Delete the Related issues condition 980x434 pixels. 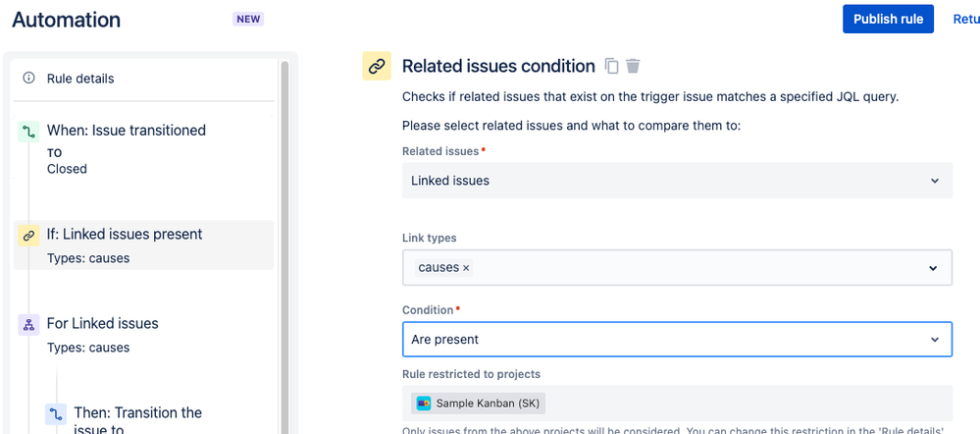[634, 66]
